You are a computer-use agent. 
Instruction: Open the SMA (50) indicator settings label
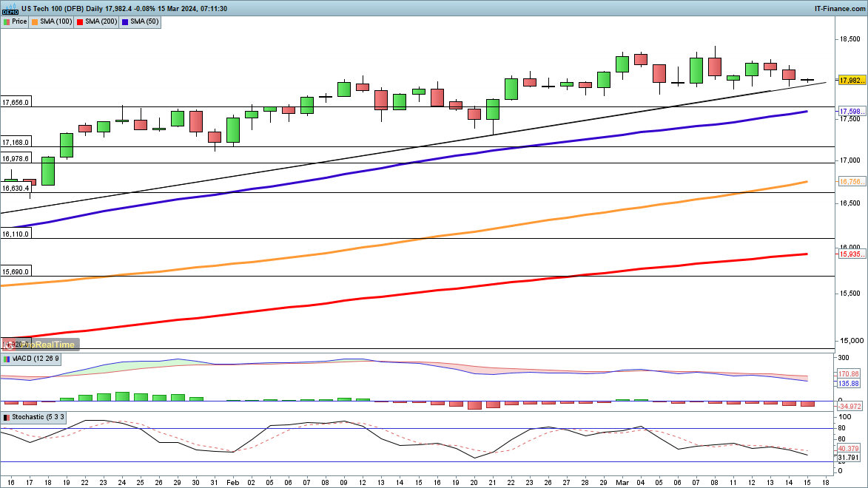click(144, 21)
